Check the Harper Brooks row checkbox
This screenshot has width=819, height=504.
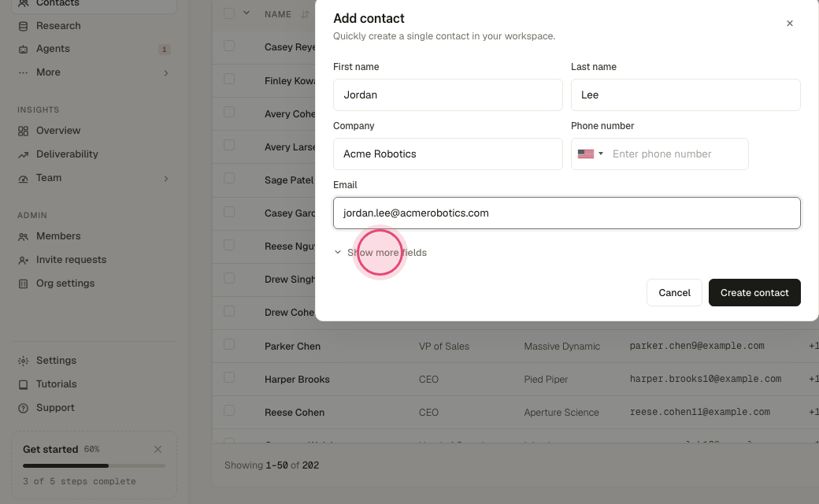point(229,377)
